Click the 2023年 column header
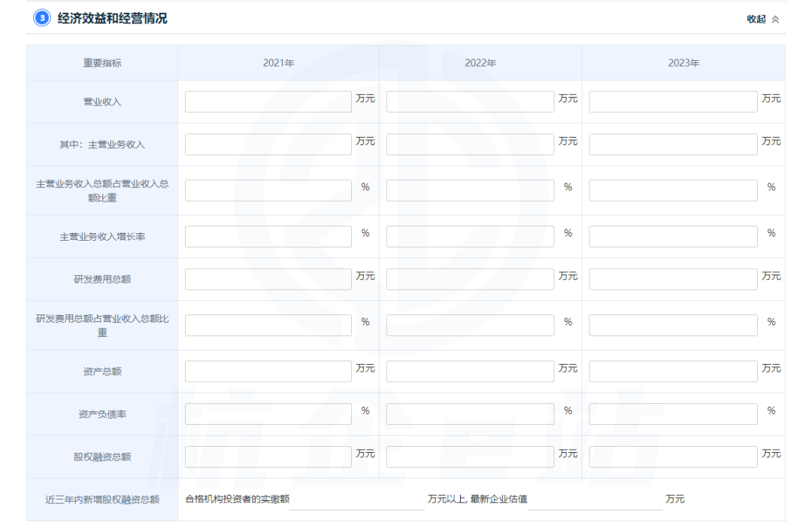This screenshot has width=812, height=528. coord(683,63)
